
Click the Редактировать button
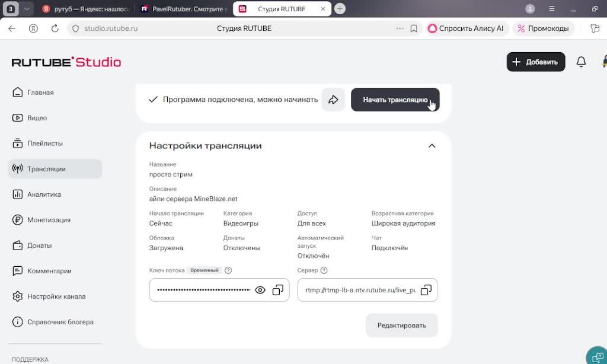click(401, 325)
